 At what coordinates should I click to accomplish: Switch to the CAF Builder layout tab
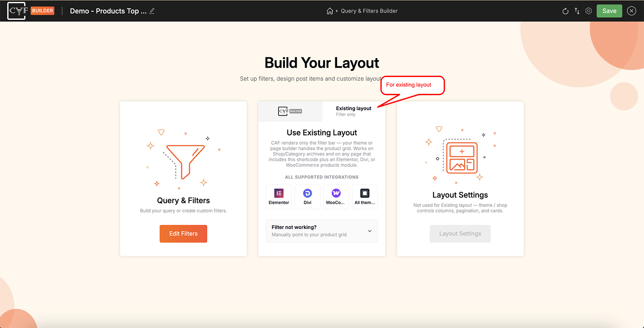(x=290, y=111)
